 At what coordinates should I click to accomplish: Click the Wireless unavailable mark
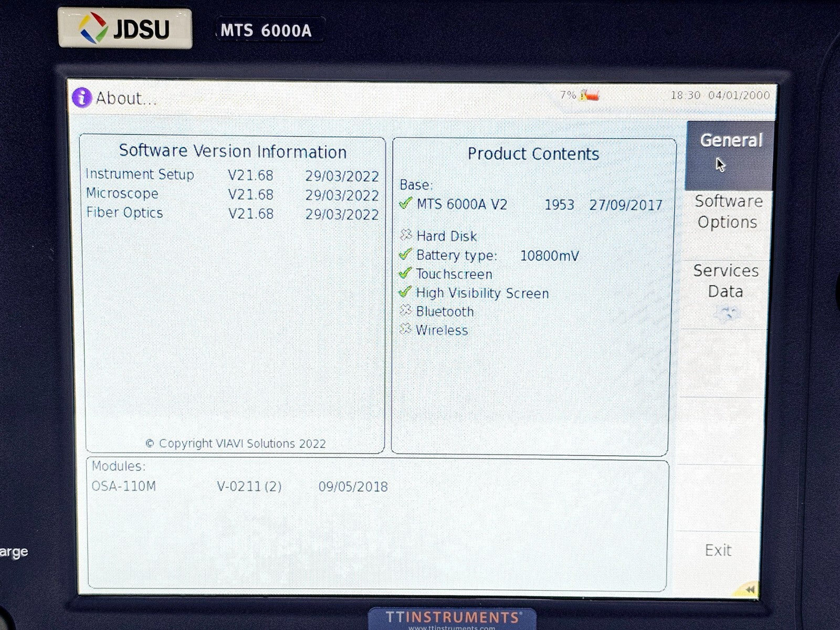(405, 329)
